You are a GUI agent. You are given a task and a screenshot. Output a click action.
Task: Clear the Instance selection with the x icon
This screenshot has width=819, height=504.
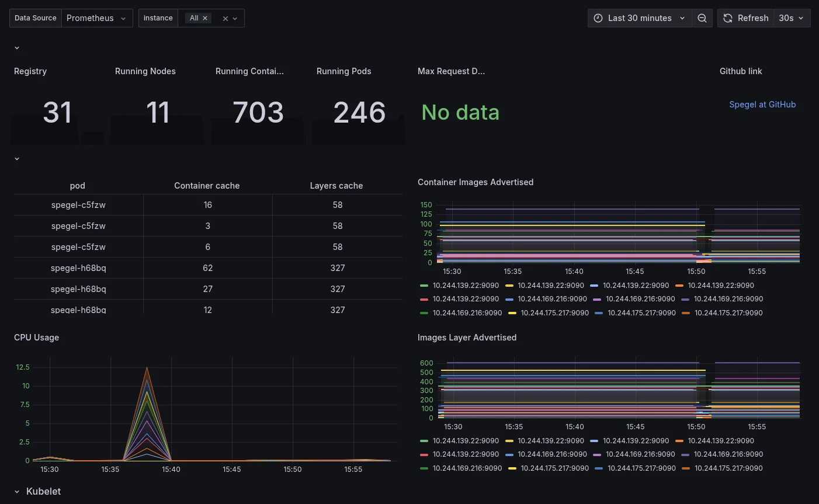pos(225,18)
